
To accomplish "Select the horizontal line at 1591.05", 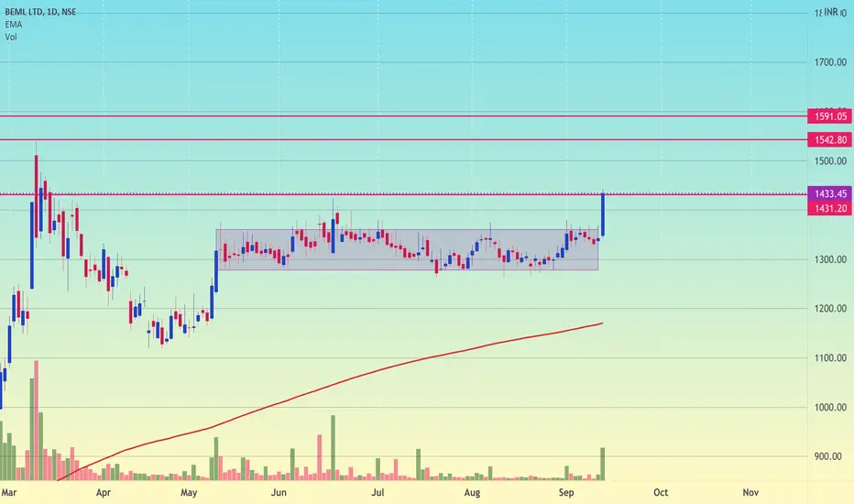I will [x=403, y=116].
